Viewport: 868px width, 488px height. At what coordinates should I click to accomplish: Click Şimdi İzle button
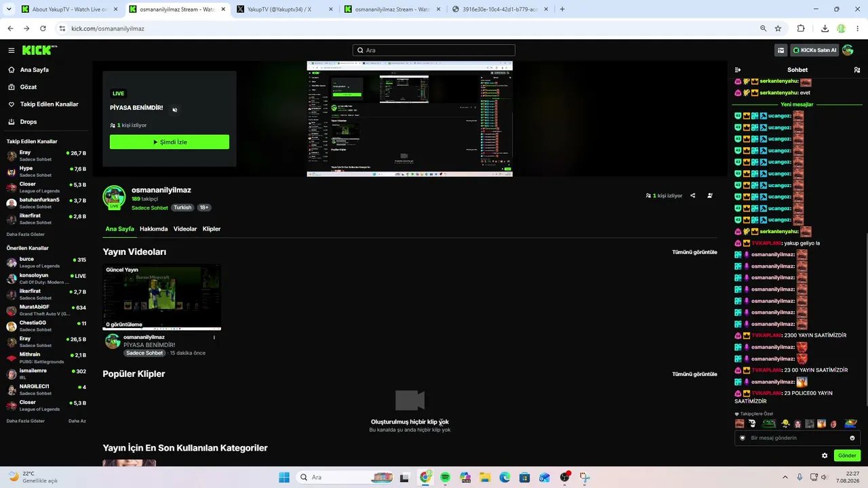coord(170,142)
